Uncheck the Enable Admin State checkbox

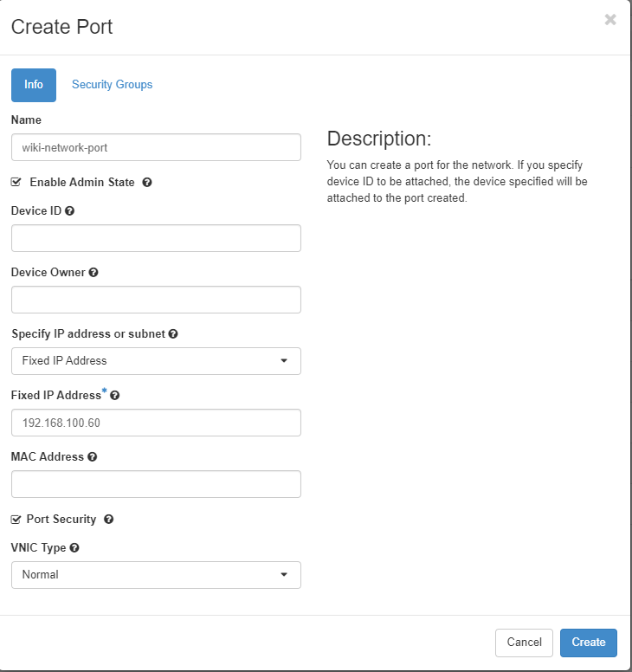click(x=16, y=183)
